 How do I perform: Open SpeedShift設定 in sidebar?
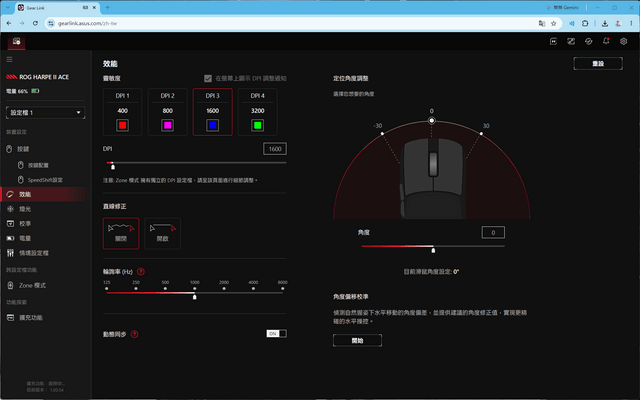pos(44,180)
